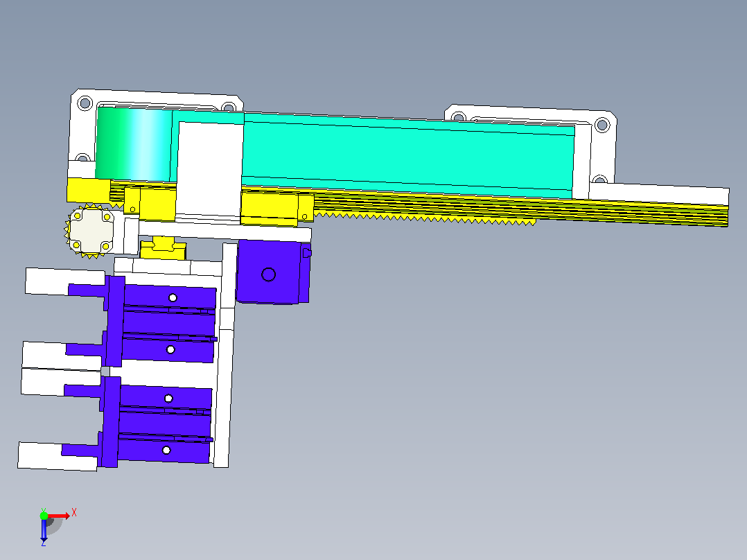747x560 pixels.
Task: Select the green cylindrical end cap of the actuator
Action: click(x=134, y=144)
